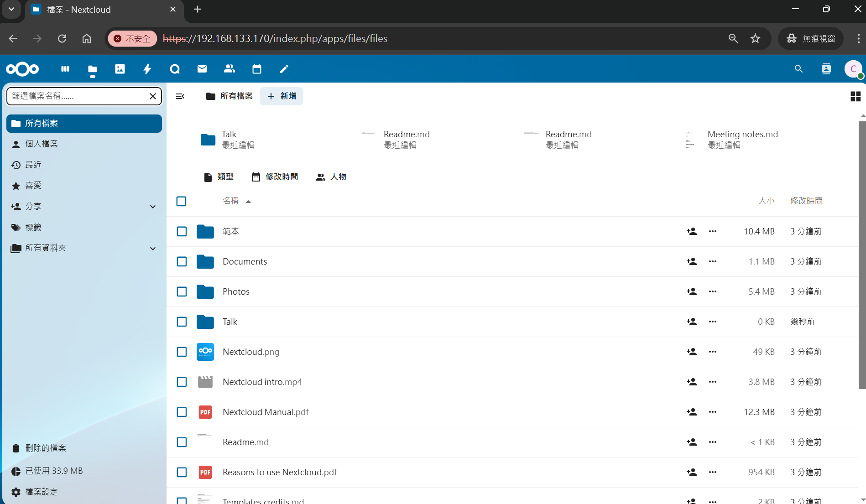The height and width of the screenshot is (504, 866).
Task: Open 檔案設定 at sidebar bottom
Action: click(41, 492)
